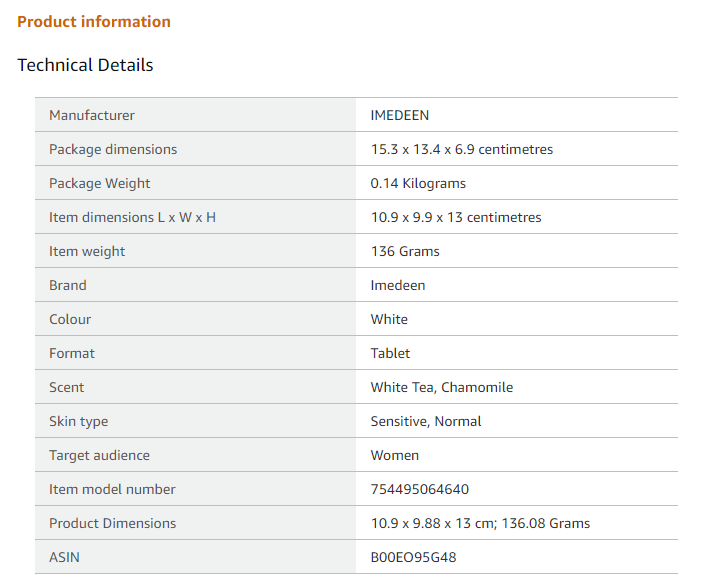This screenshot has width=708, height=584.
Task: Select the White colour value
Action: 389,319
